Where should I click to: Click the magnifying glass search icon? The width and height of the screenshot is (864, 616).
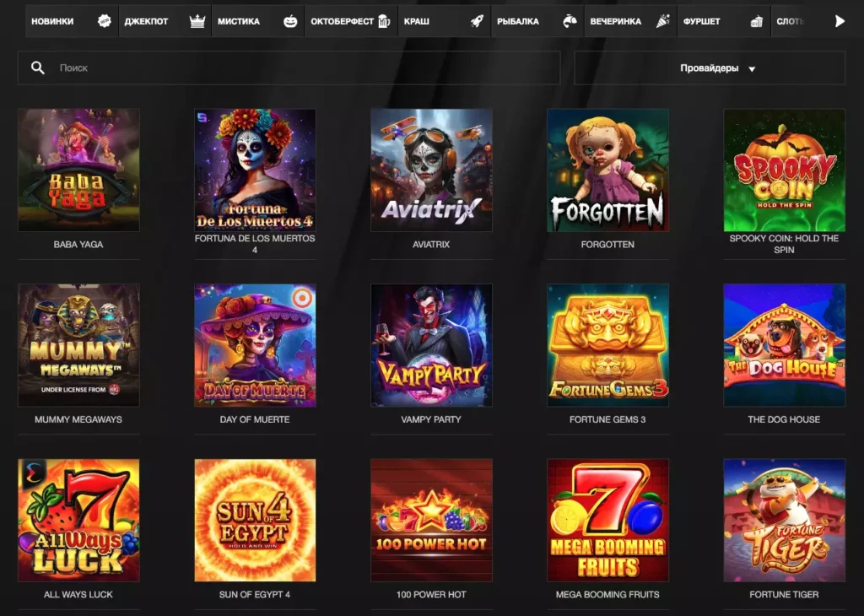[37, 68]
